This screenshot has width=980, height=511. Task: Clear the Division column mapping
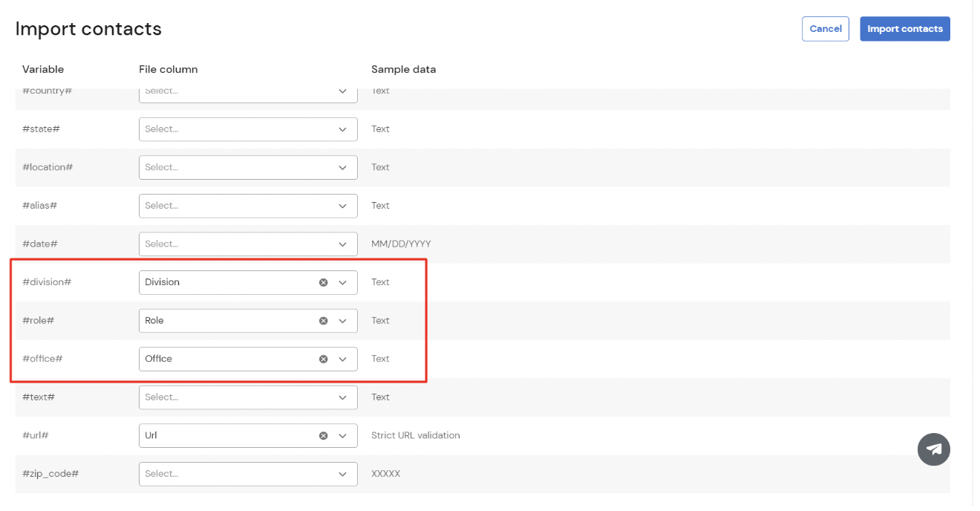[x=323, y=281]
